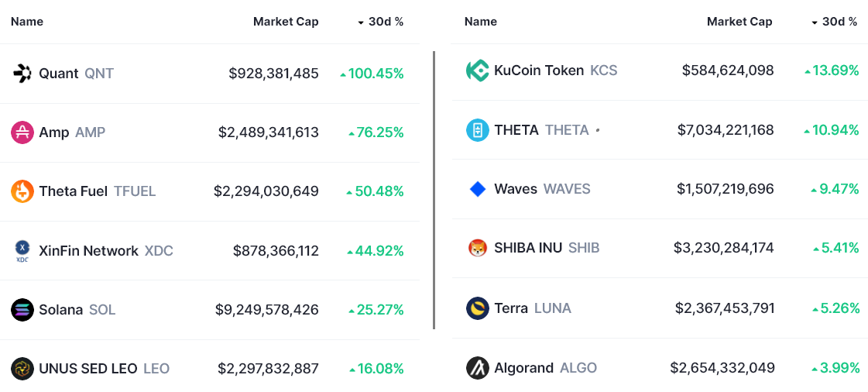Click the right Name column header

click(x=480, y=22)
